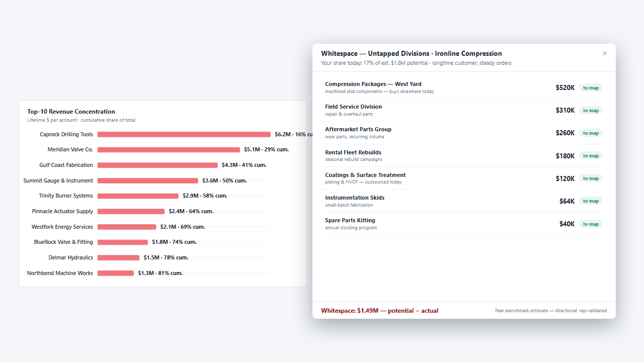Click the Caprock Drilling Tools revenue bar
Screen dimensions: 644x362
184,134
